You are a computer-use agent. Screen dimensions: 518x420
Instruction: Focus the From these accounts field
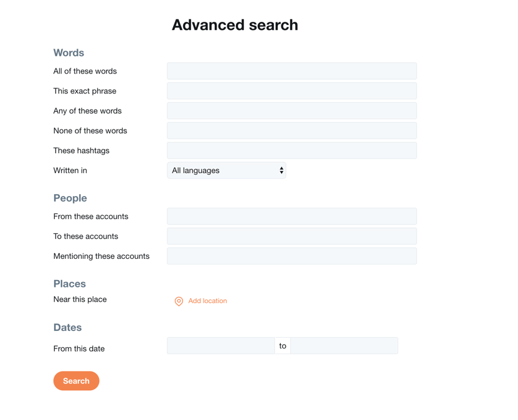(292, 217)
